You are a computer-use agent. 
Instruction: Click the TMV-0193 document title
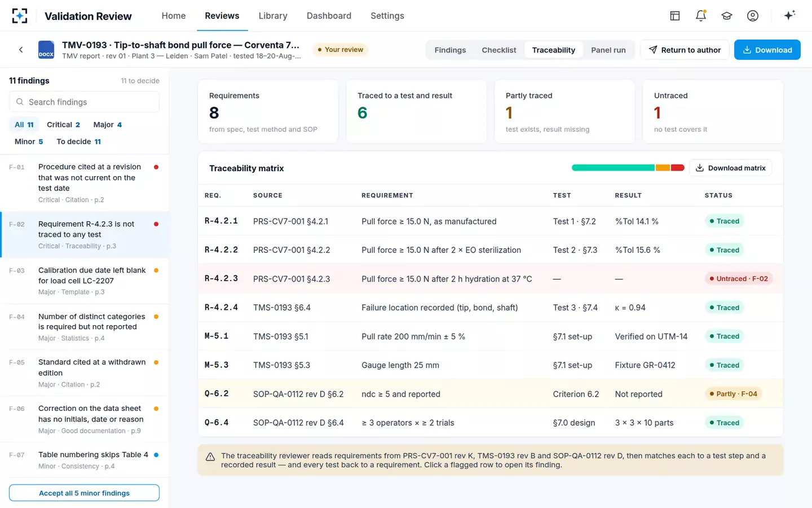coord(180,45)
